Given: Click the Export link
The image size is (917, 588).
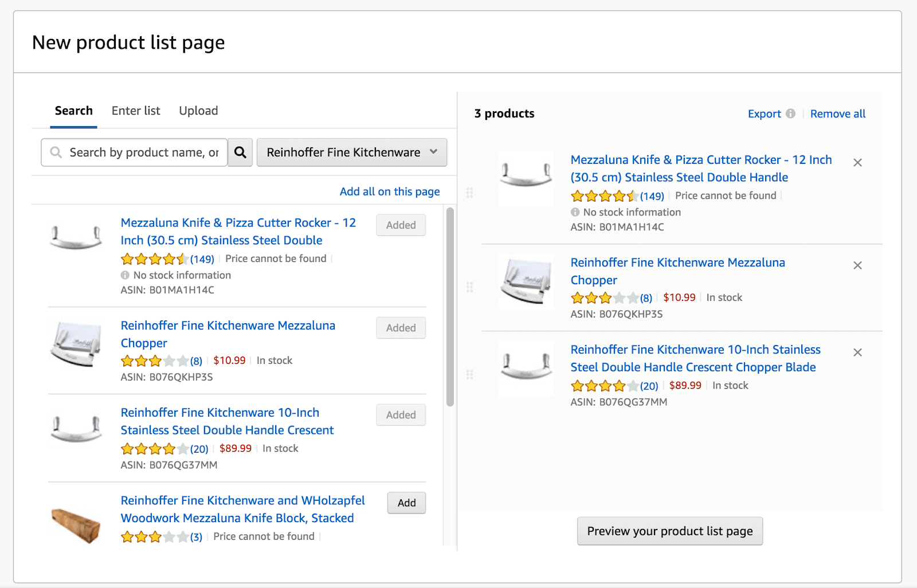Looking at the screenshot, I should pos(764,113).
